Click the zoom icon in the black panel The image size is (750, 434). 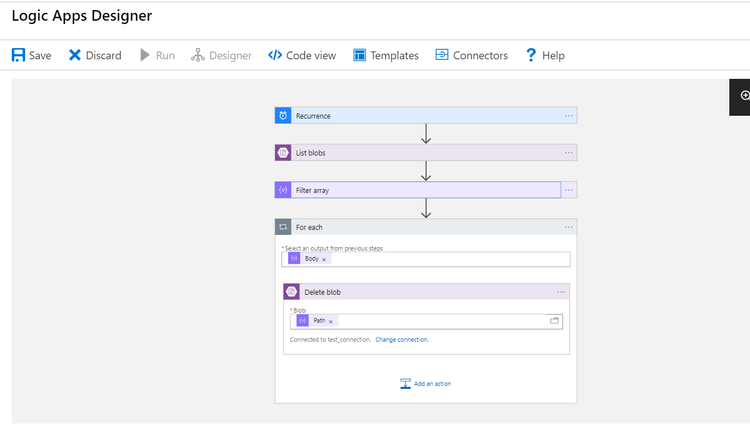coord(744,94)
